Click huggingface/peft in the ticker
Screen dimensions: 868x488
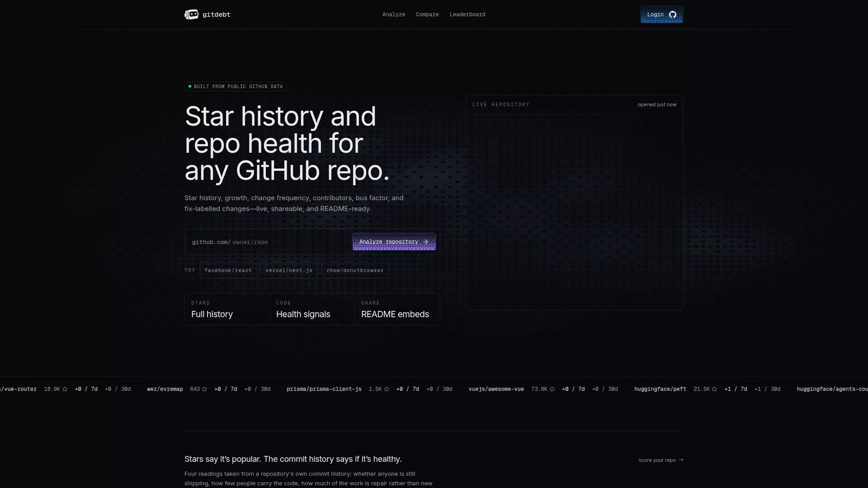[660, 389]
